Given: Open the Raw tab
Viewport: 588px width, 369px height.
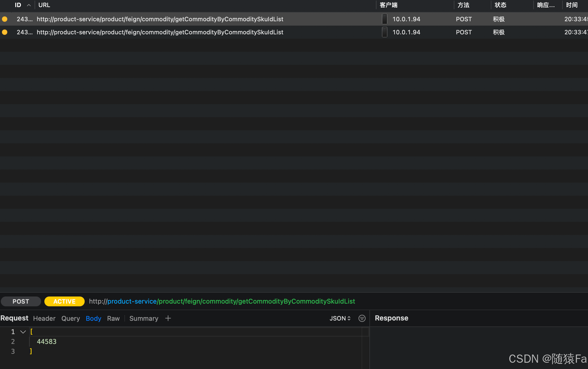Looking at the screenshot, I should (x=113, y=318).
